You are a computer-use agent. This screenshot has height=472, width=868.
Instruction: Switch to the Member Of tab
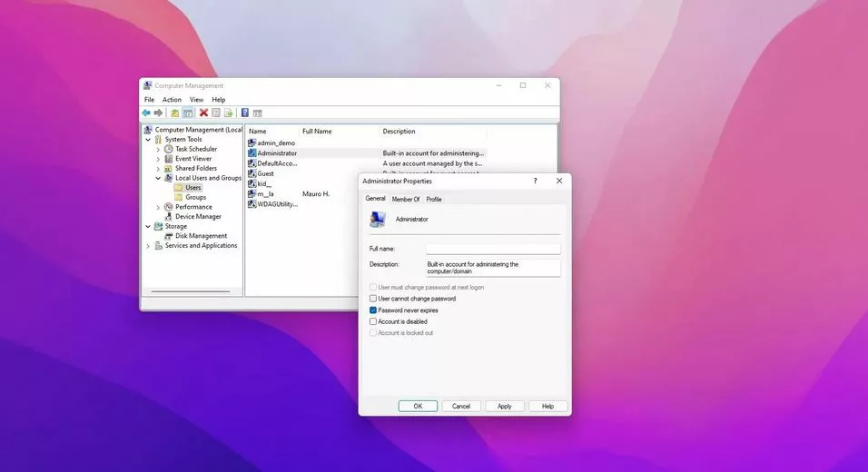coord(406,199)
